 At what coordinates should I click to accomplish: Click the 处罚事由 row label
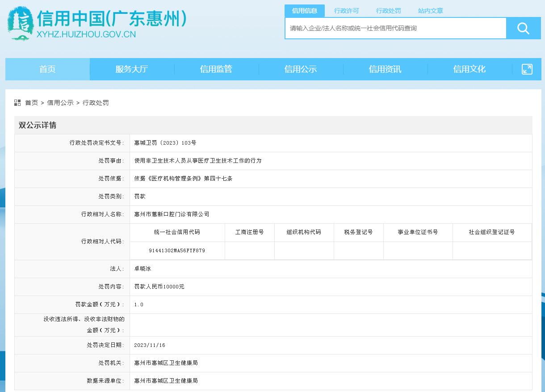(x=112, y=161)
